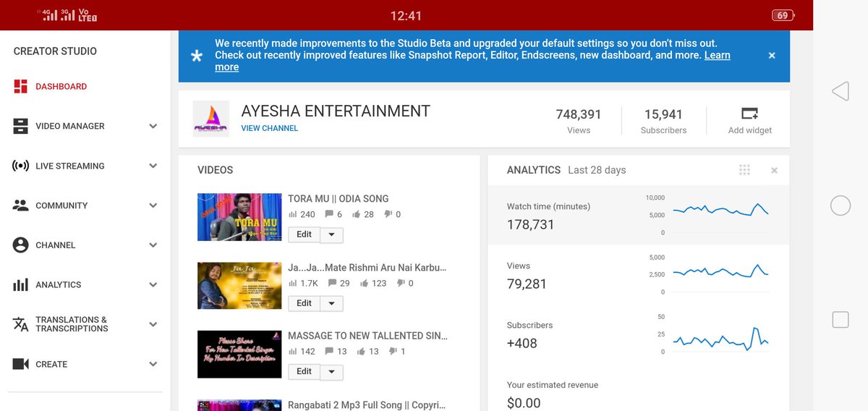The width and height of the screenshot is (868, 411).
Task: Expand the Create menu chevron
Action: 153,364
